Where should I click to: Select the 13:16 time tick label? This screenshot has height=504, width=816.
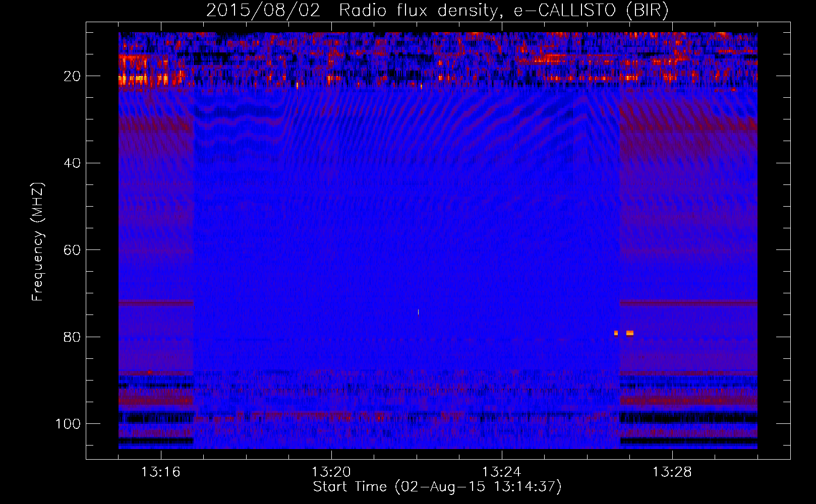161,472
